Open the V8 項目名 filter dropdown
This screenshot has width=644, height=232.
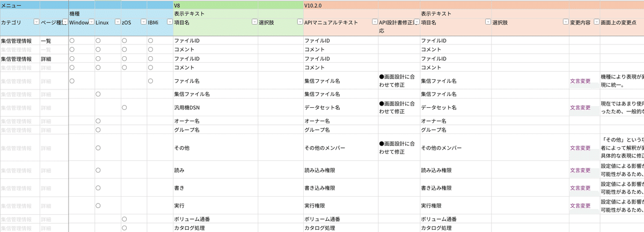254,22
